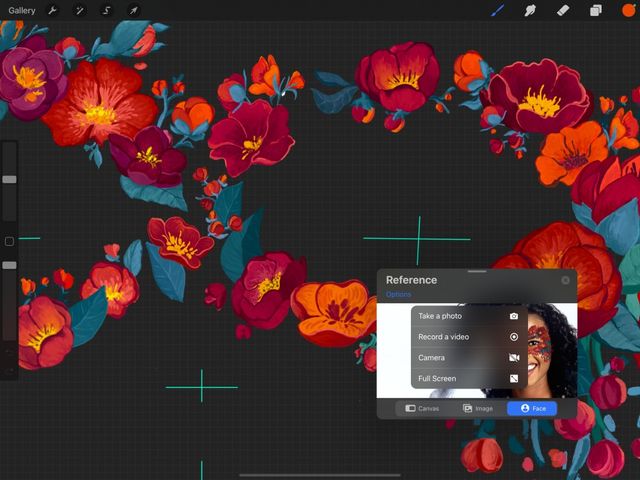The image size is (640, 480).
Task: Open the orange active color swatch
Action: pyautogui.click(x=628, y=11)
